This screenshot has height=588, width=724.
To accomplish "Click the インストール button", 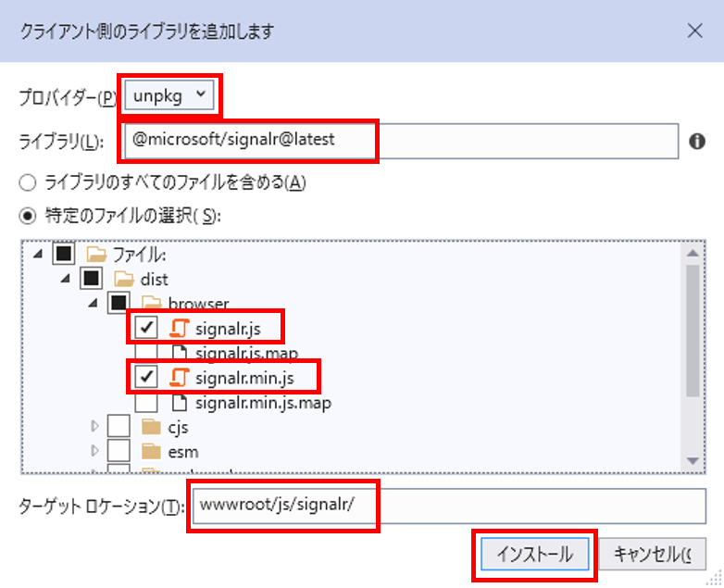I will point(534,554).
